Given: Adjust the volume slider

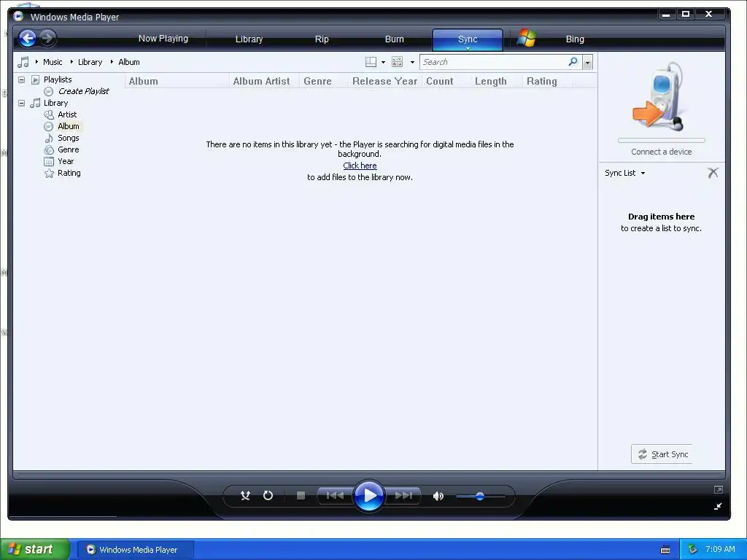Looking at the screenshot, I should [480, 496].
